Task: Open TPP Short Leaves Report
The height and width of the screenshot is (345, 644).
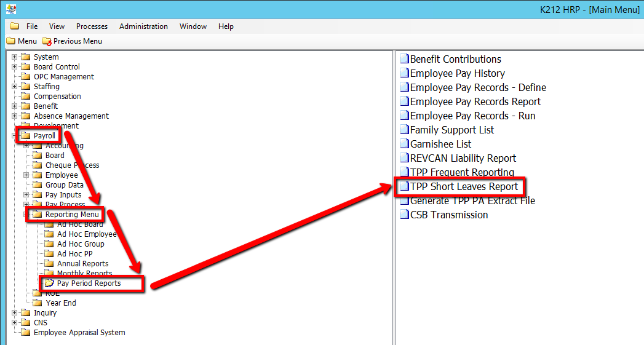Action: 464,186
